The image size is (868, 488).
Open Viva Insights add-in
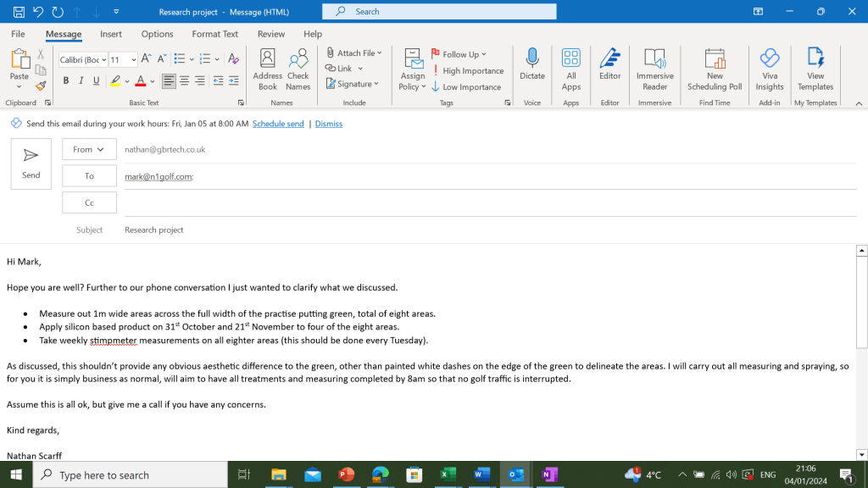tap(770, 69)
